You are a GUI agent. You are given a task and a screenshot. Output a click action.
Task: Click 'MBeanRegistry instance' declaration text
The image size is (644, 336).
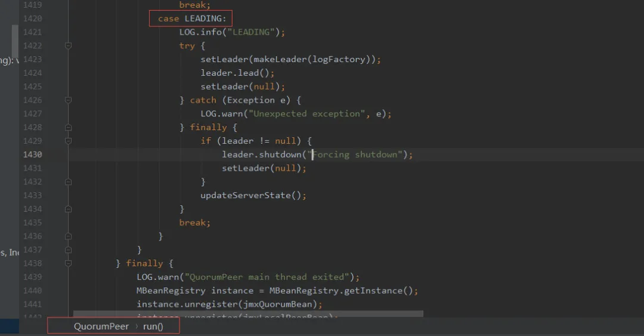pyautogui.click(x=194, y=291)
